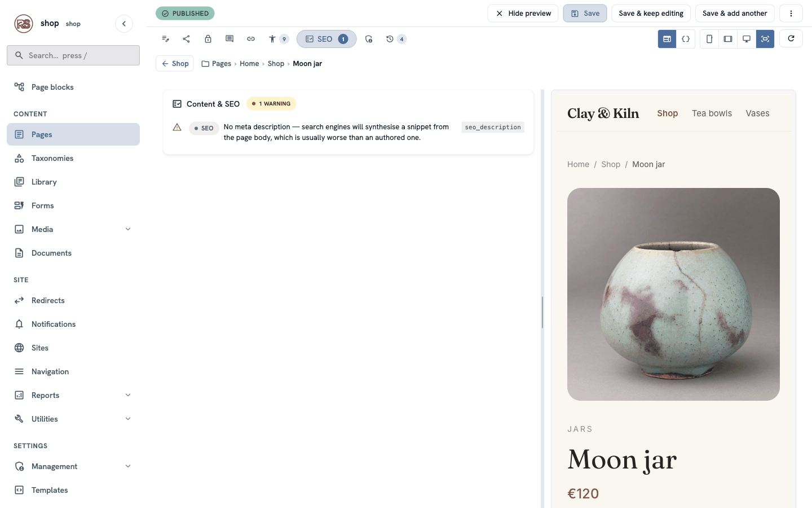
Task: Reload the page preview
Action: click(791, 38)
